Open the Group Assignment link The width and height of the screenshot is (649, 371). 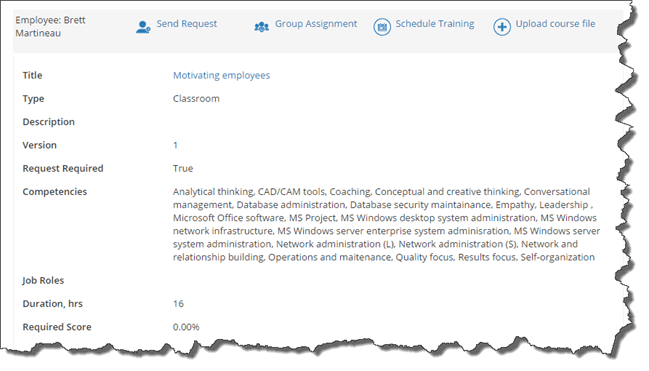click(x=316, y=24)
